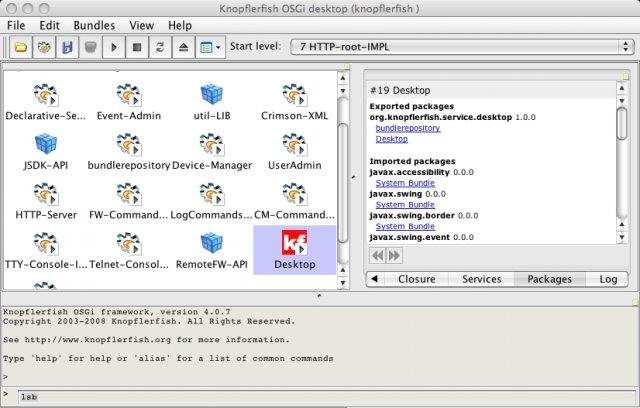Stop selected bundle with square icon

pyautogui.click(x=137, y=47)
